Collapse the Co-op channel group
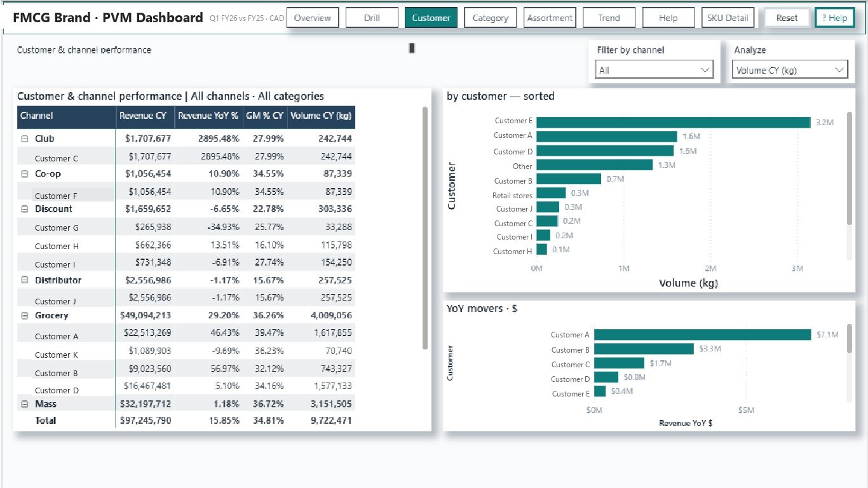This screenshot has width=868, height=488. 24,174
